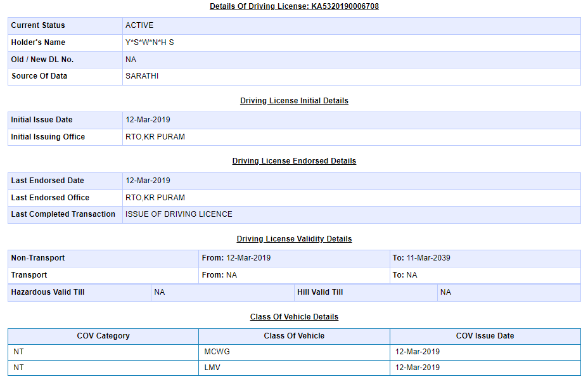Select the Hill Valid Till label
This screenshot has height=379, width=588.
[x=320, y=292]
